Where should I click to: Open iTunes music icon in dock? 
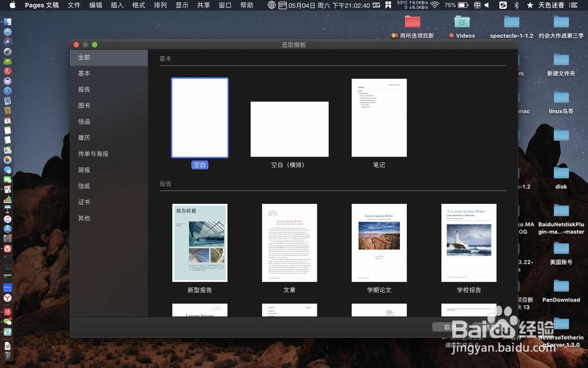point(8,219)
